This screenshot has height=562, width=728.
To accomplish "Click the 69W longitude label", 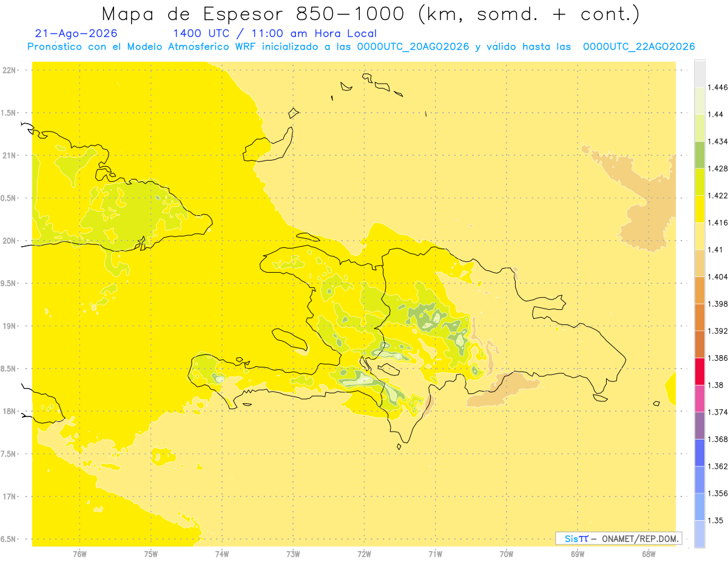I will 578,554.
